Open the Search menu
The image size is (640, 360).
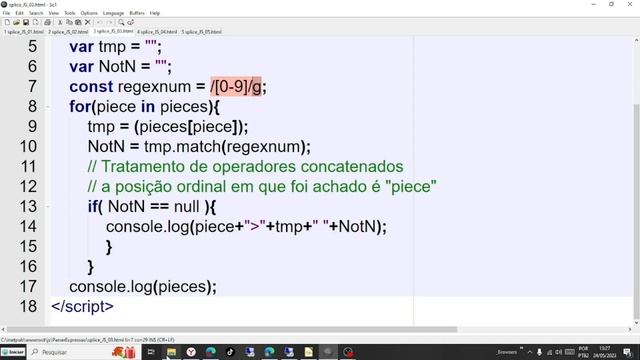click(36, 13)
